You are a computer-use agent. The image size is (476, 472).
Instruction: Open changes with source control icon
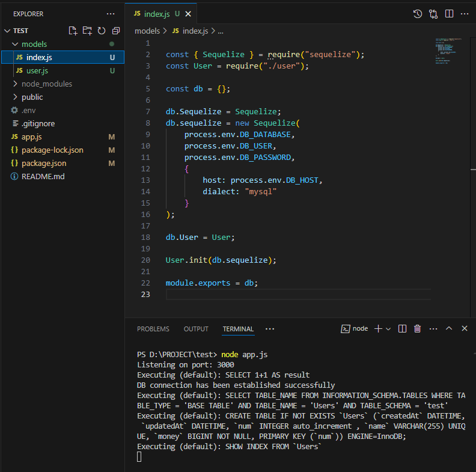(x=433, y=14)
